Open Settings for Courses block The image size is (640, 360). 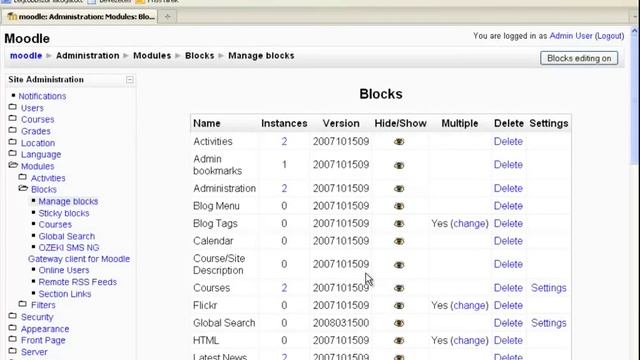(549, 288)
